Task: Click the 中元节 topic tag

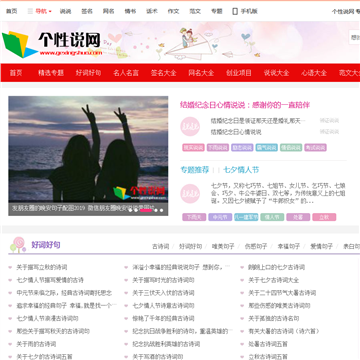Action: [220, 217]
